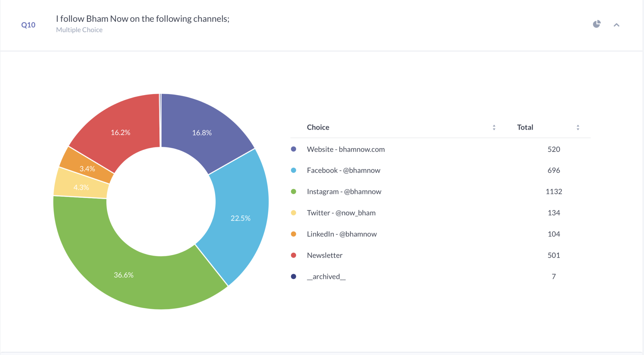Click the _archived_ row label
This screenshot has width=644, height=355.
(x=326, y=277)
